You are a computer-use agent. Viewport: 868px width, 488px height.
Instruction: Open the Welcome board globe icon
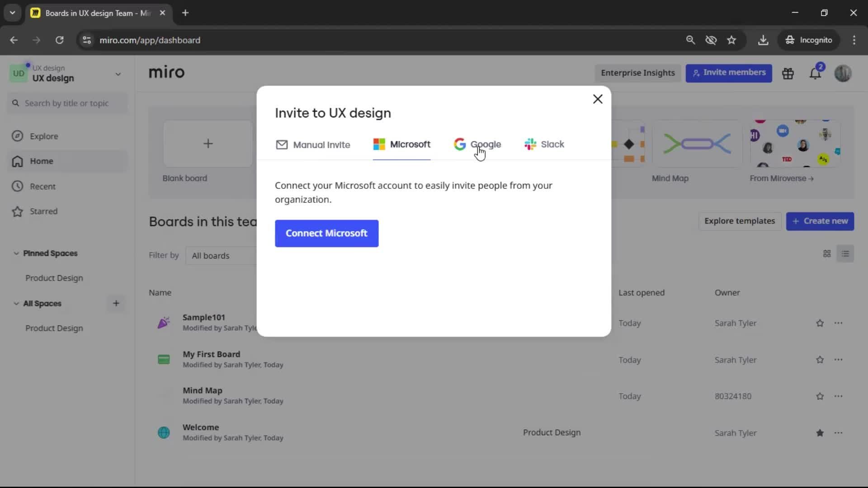pos(164,433)
